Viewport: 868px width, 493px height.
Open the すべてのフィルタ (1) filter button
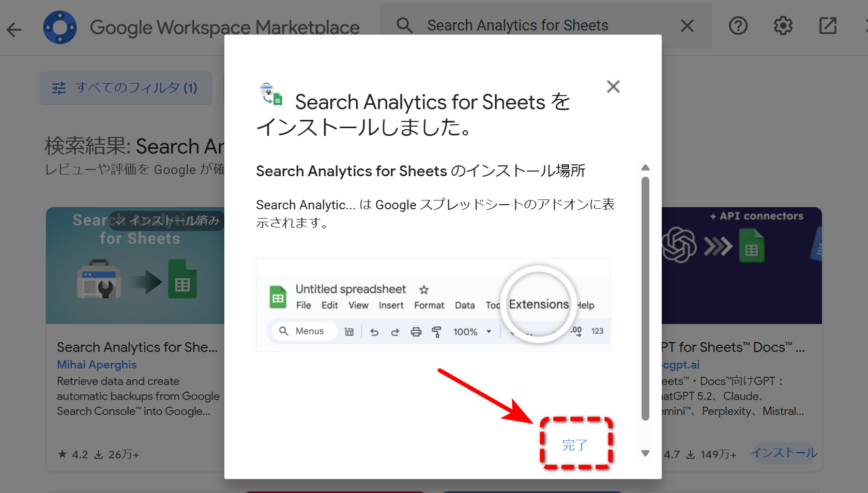126,88
